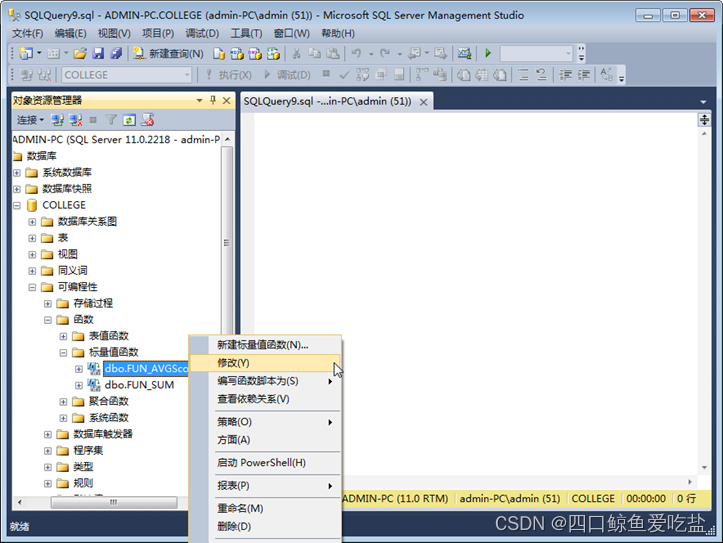Click the editor split handle icon

tap(704, 120)
